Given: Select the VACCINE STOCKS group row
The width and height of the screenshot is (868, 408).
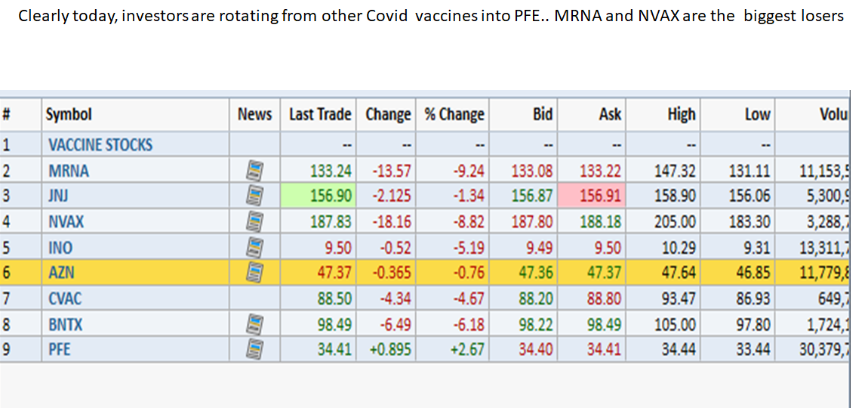Looking at the screenshot, I should click(100, 144).
